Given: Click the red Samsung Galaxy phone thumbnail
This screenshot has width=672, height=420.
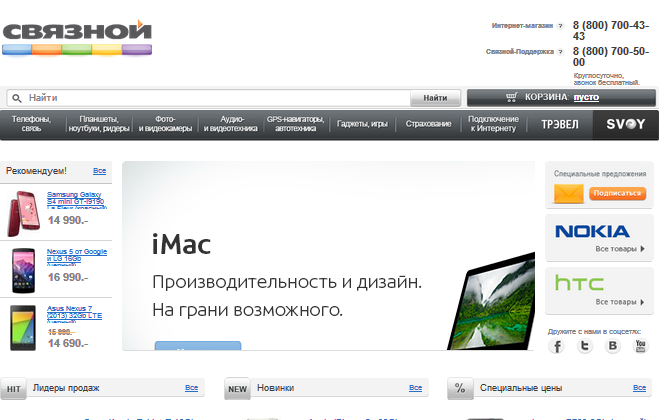Looking at the screenshot, I should [24, 214].
